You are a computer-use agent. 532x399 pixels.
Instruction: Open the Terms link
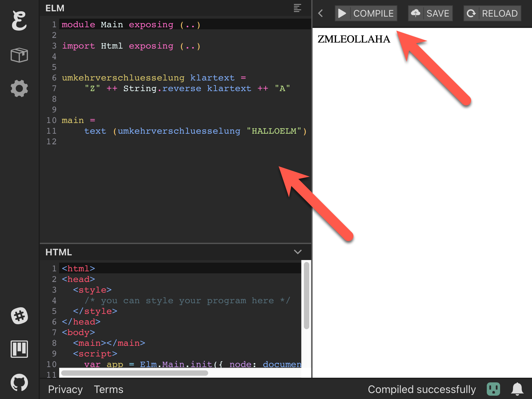pyautogui.click(x=108, y=389)
